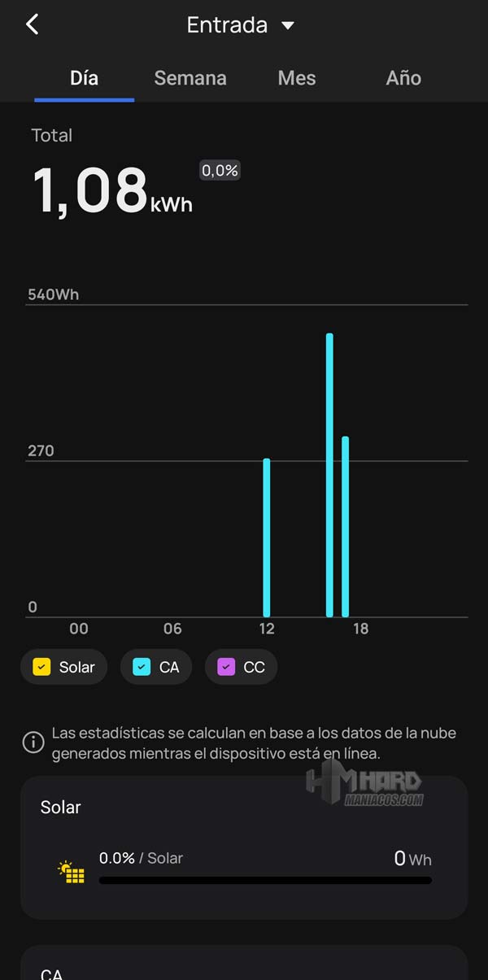Switch to the Día tab
Screen dimensions: 488x980
(84, 78)
